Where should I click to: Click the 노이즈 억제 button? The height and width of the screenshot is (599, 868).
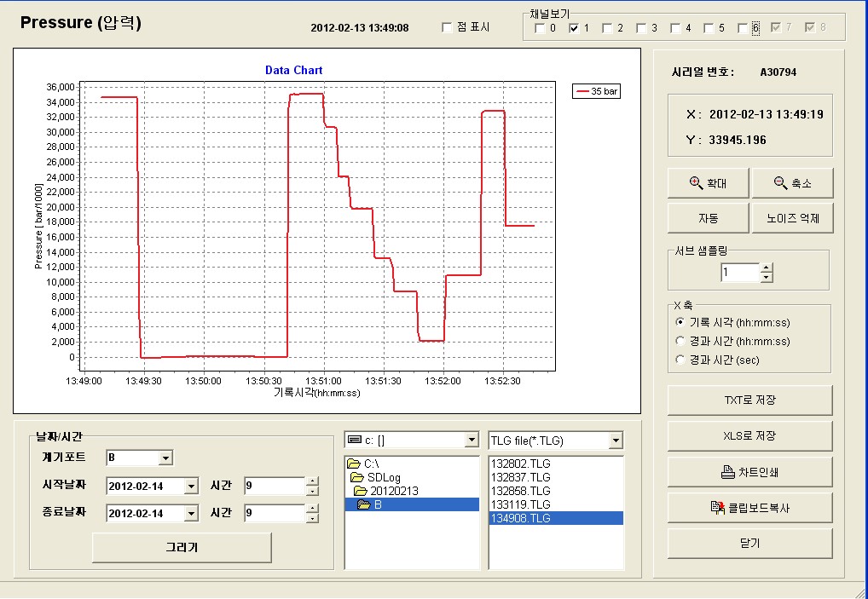point(792,218)
